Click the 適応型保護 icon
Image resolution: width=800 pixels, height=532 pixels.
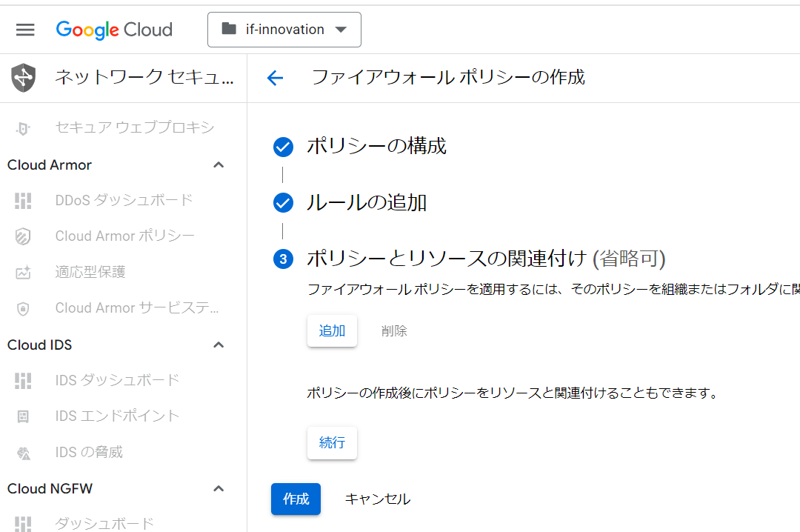tap(24, 273)
